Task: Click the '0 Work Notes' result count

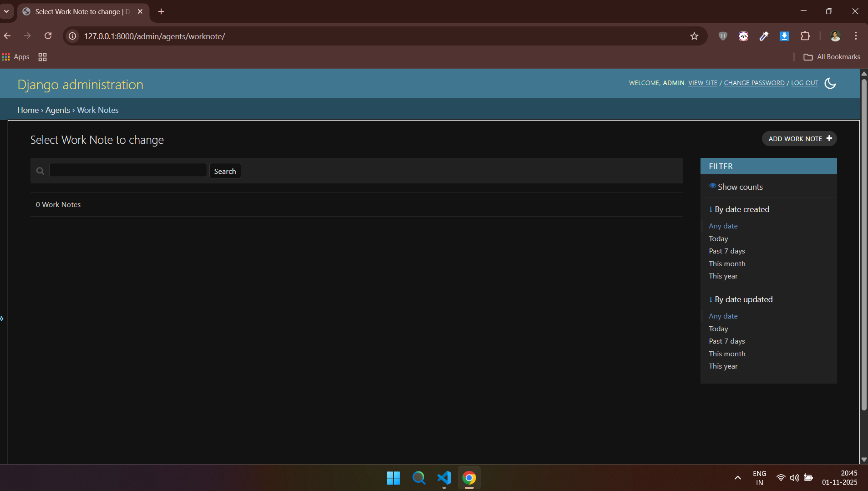Action: pyautogui.click(x=58, y=205)
